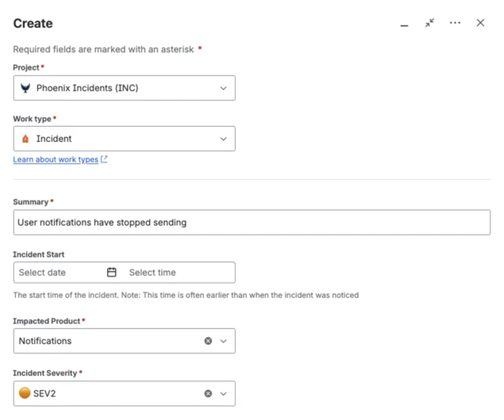Image resolution: width=504 pixels, height=420 pixels.
Task: Open the Project dropdown
Action: (223, 88)
